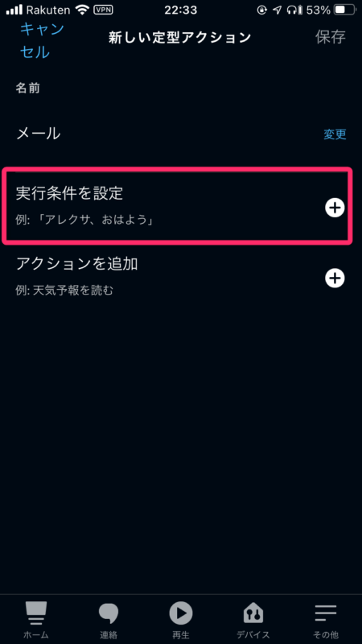This screenshot has width=362, height=644.
Task: Tap the plus icon beside 実行条件を設定
Action: point(335,208)
